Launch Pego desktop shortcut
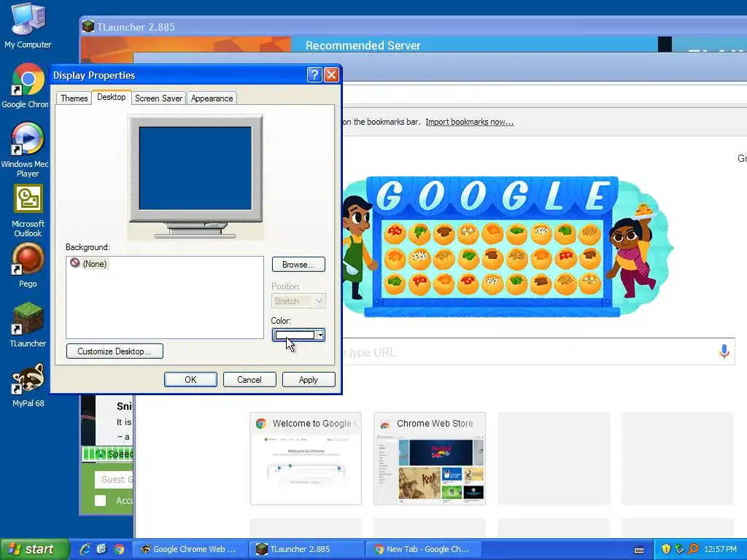Screen dimensions: 747x560 tap(28, 265)
